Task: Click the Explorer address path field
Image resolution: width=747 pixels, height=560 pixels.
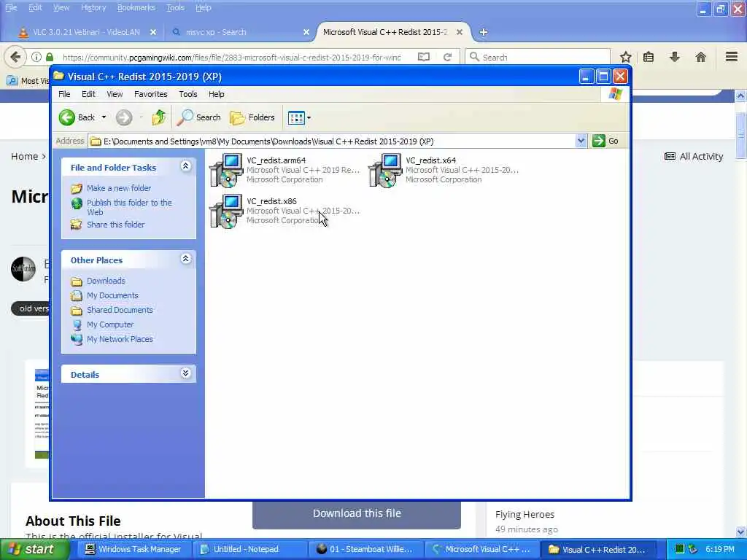Action: [x=333, y=141]
